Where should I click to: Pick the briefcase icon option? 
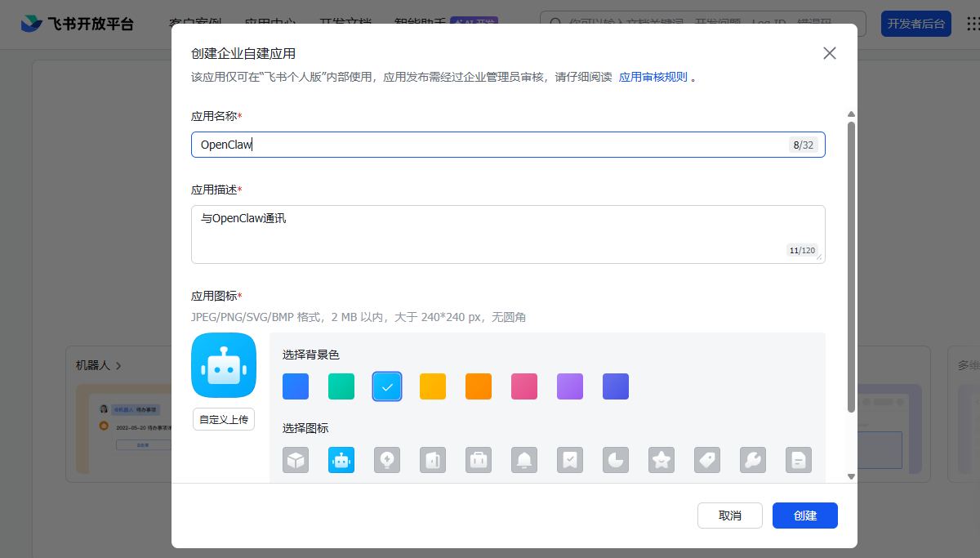479,460
